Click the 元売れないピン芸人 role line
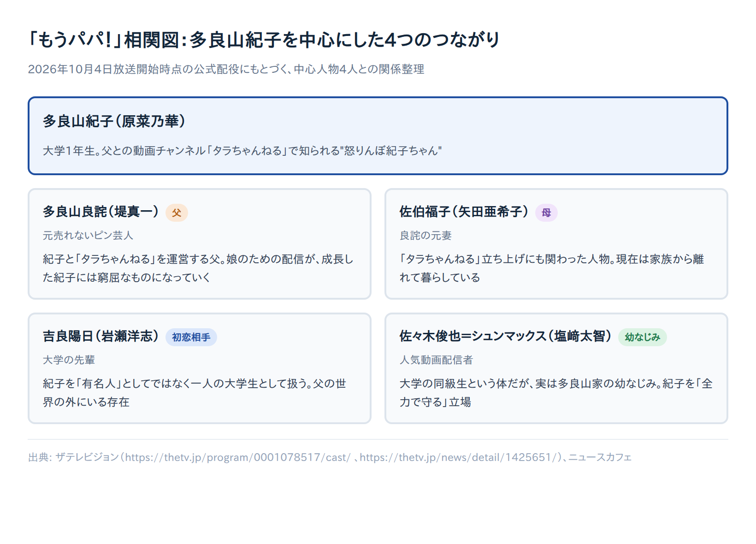The height and width of the screenshot is (544, 756). 88,236
